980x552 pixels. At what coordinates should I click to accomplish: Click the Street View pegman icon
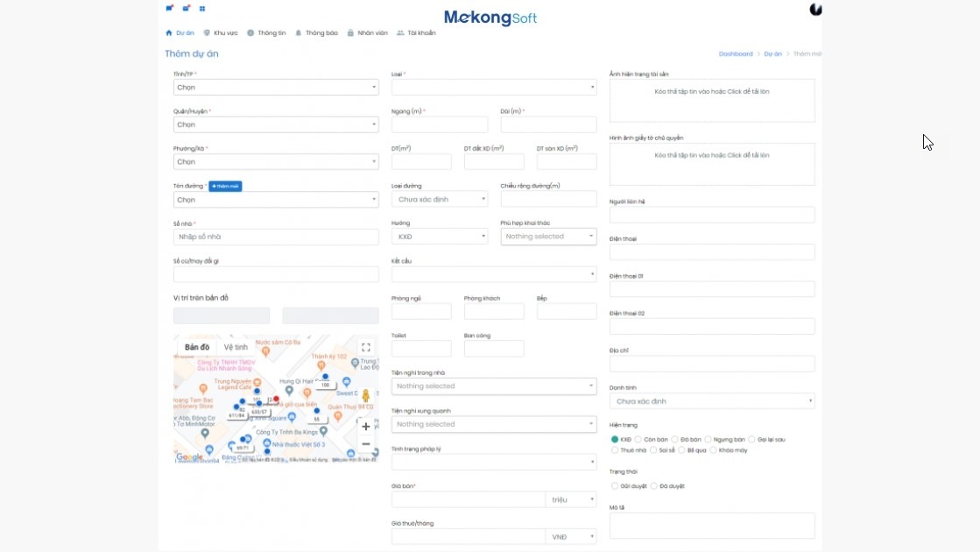366,397
